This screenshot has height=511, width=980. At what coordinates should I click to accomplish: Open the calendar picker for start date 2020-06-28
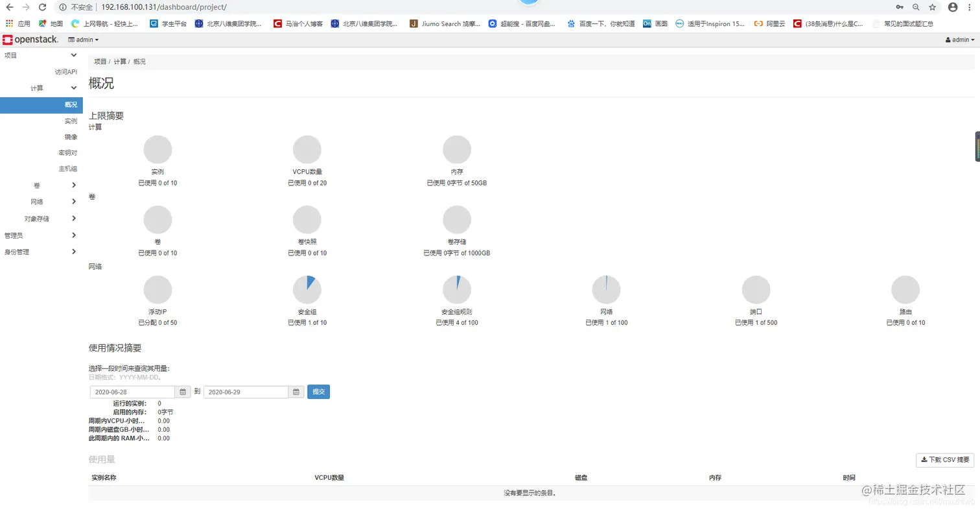click(x=183, y=392)
